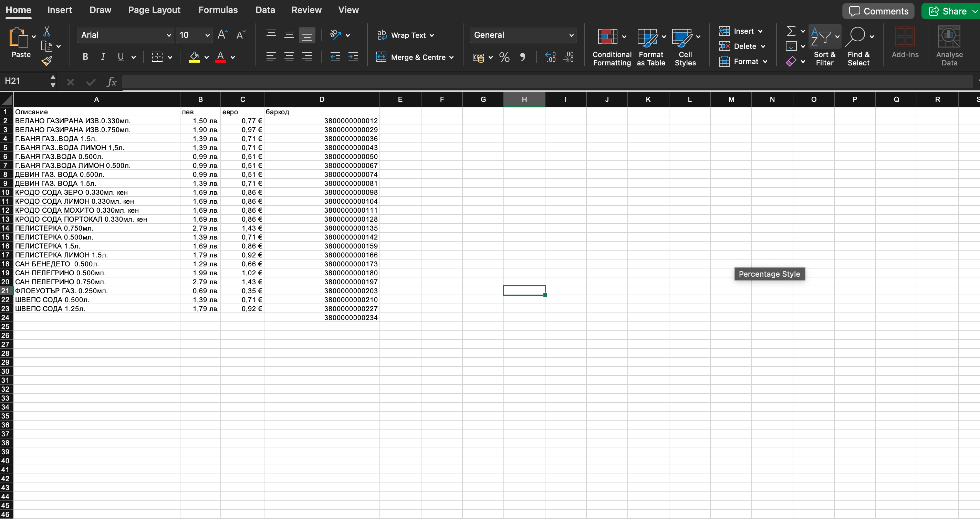This screenshot has width=980, height=519.
Task: Expand the text orientation dropdown
Action: pos(347,35)
